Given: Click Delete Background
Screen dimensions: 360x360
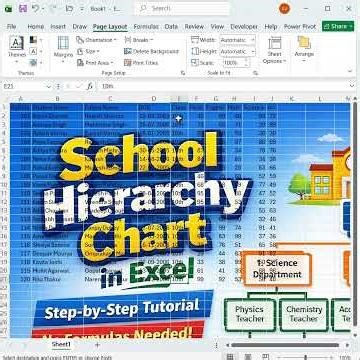Looking at the screenshot, I should tap(152, 51).
